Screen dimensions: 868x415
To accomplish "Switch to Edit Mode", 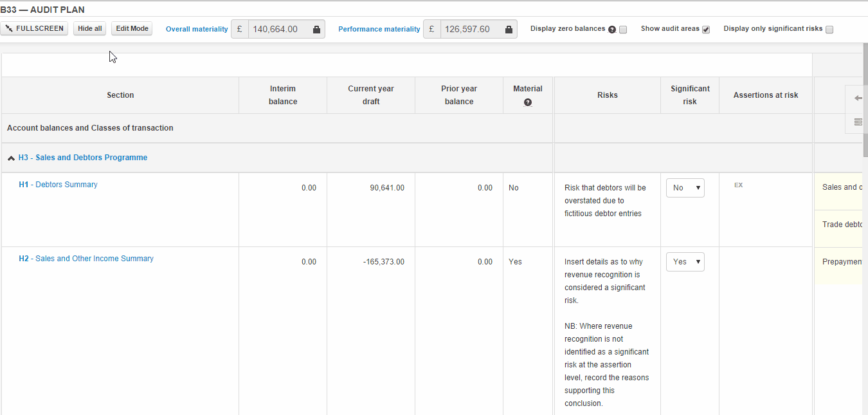I will coord(132,29).
